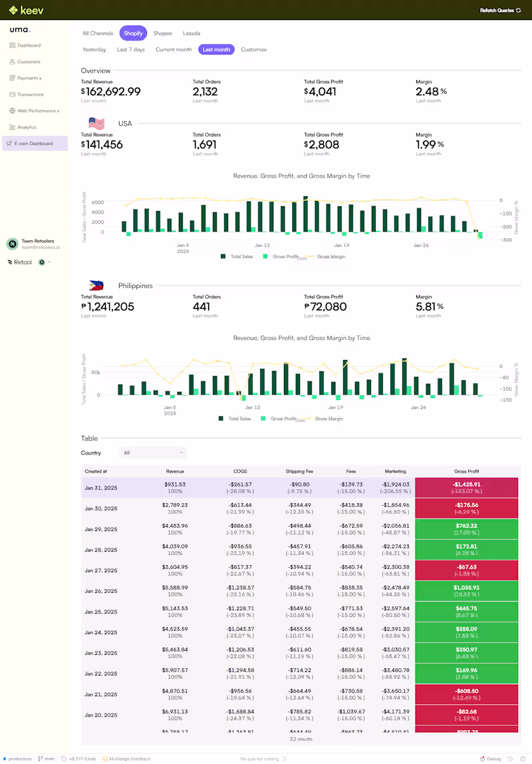Choose the Last month range
The width and height of the screenshot is (532, 764).
[x=216, y=50]
